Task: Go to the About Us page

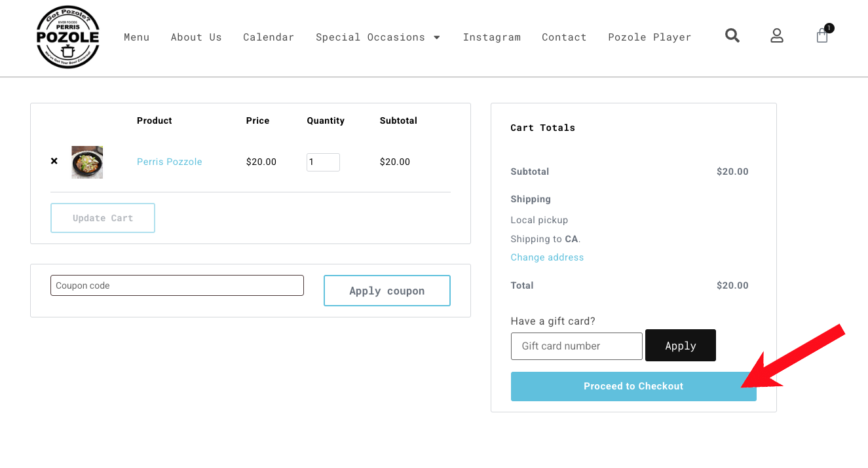Action: (197, 37)
